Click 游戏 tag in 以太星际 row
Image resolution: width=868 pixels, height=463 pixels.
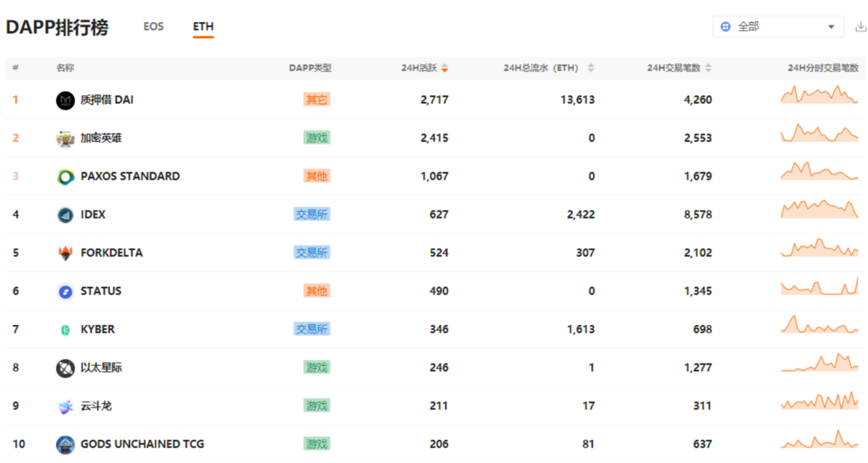317,367
